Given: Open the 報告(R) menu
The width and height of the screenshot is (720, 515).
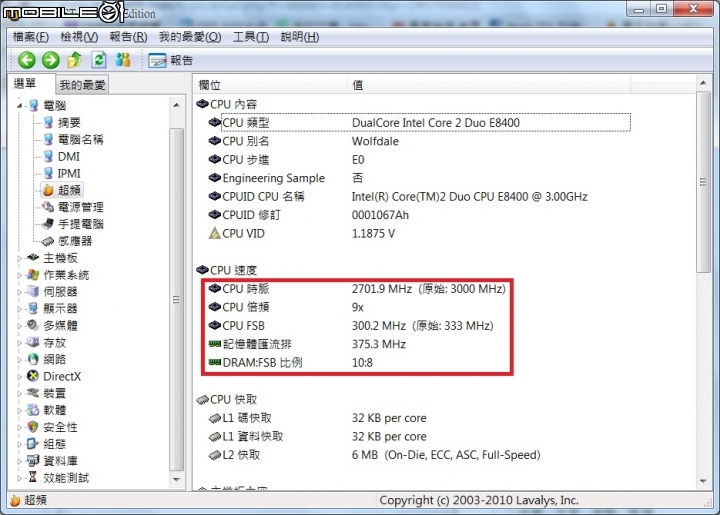Looking at the screenshot, I should point(128,37).
